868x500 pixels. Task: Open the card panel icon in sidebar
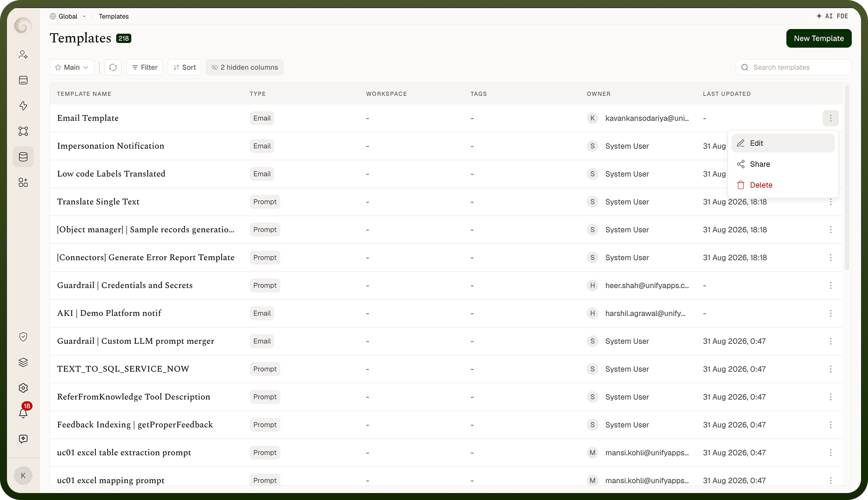click(23, 80)
